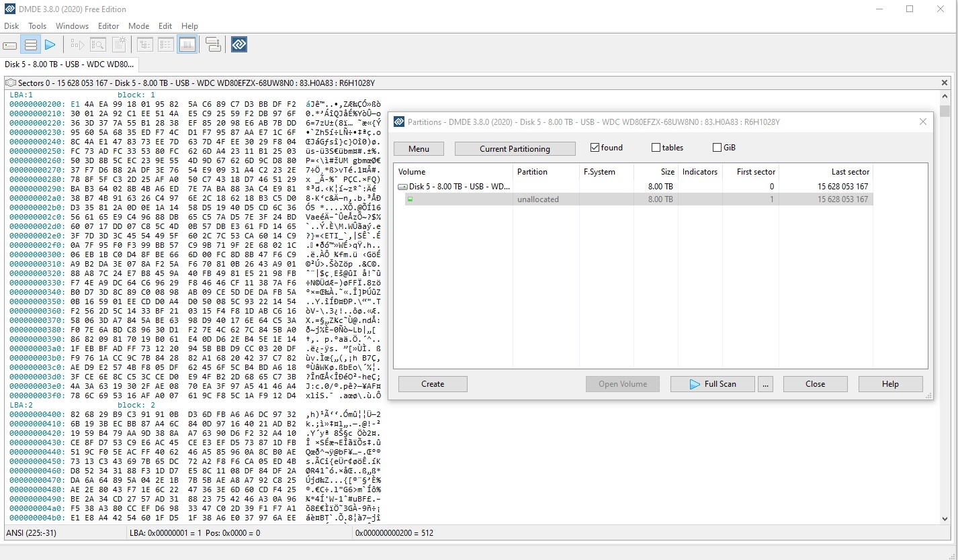The width and height of the screenshot is (958, 560).
Task: Switch to list view toolbar icon
Action: [166, 45]
